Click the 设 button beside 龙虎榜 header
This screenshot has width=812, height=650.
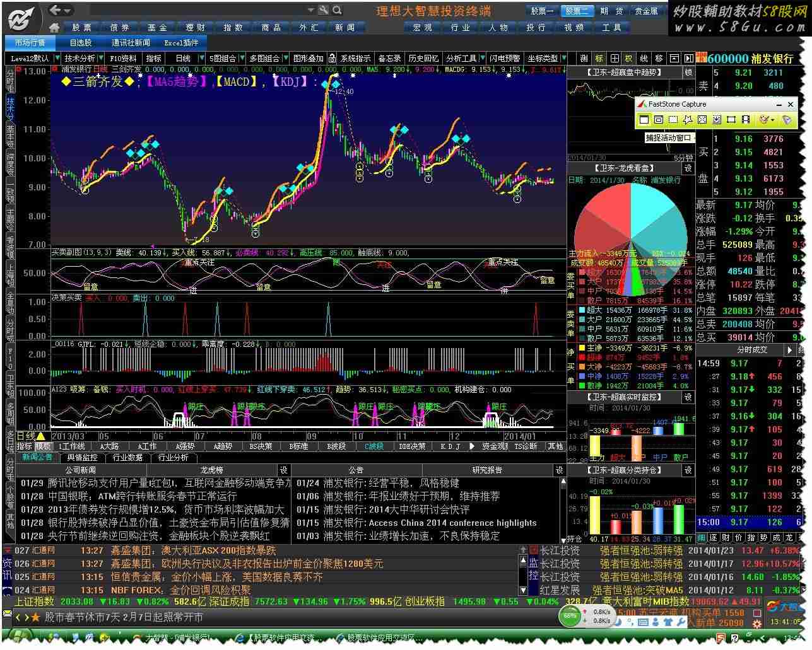pyautogui.click(x=284, y=470)
